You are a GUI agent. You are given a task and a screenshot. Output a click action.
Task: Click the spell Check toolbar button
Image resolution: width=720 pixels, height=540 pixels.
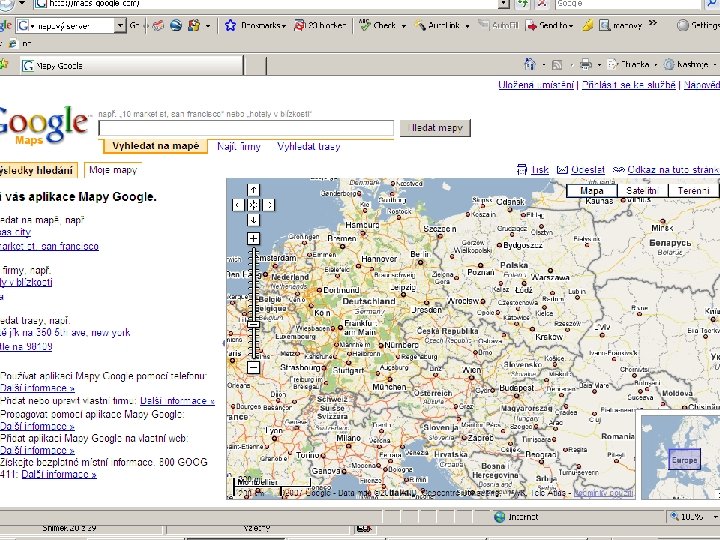pos(378,26)
